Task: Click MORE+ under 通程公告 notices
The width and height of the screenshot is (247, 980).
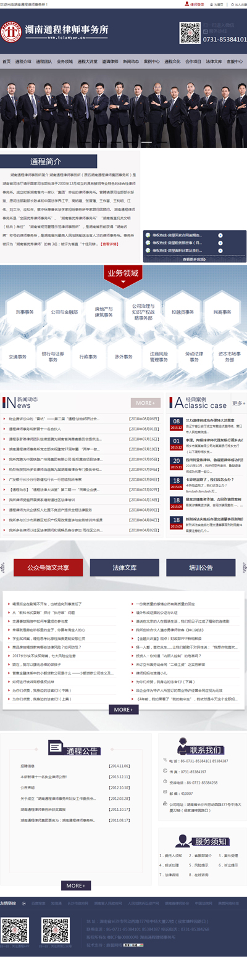Action: 76,886
